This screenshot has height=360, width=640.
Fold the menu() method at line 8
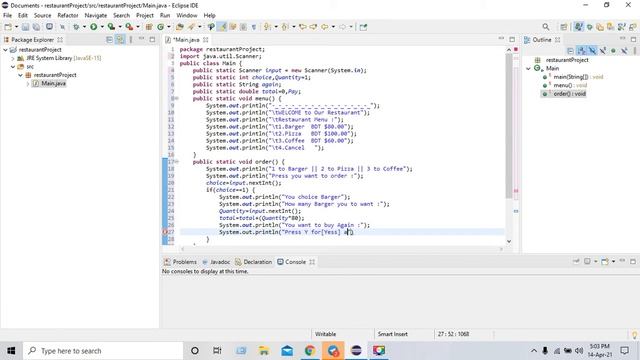click(x=177, y=98)
